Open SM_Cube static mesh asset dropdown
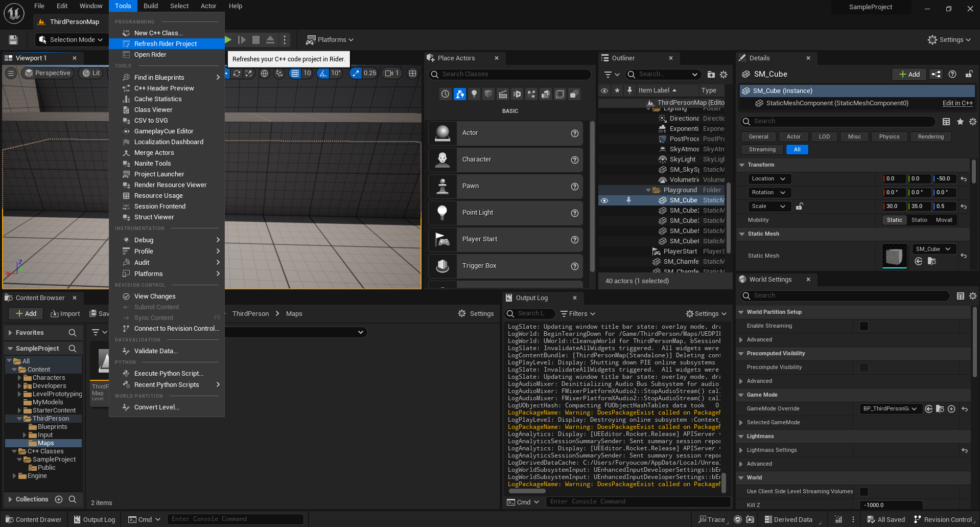Screen dimensions: 980x527 coord(934,249)
